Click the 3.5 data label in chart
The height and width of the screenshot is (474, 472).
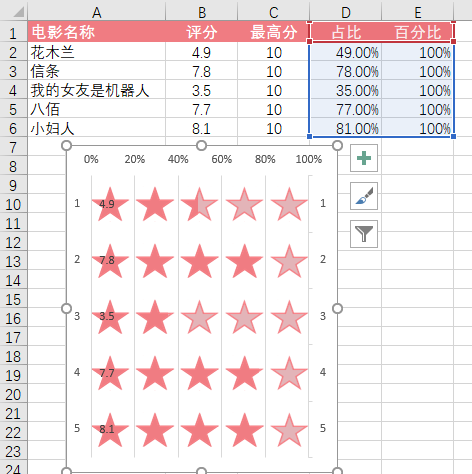tap(107, 316)
